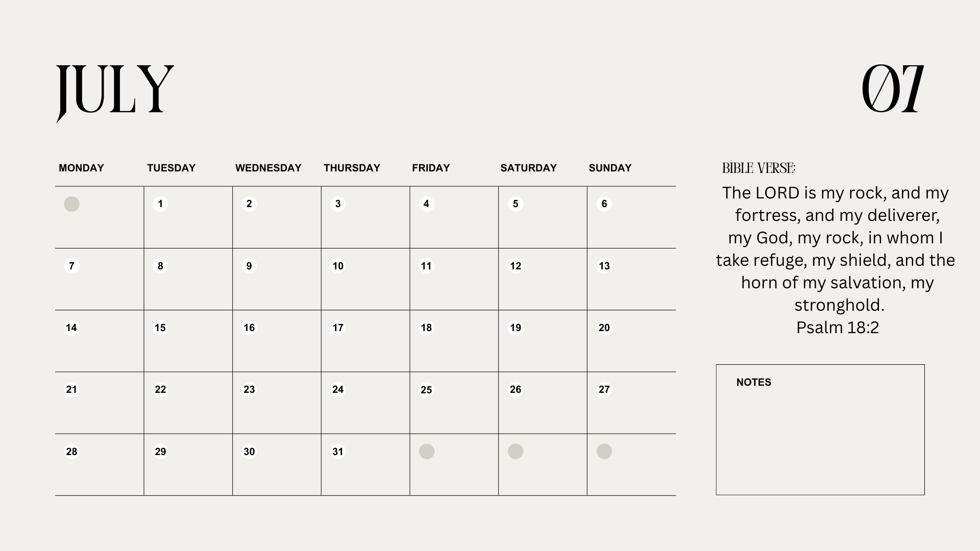Click the WEDNESDAY column header

(268, 168)
